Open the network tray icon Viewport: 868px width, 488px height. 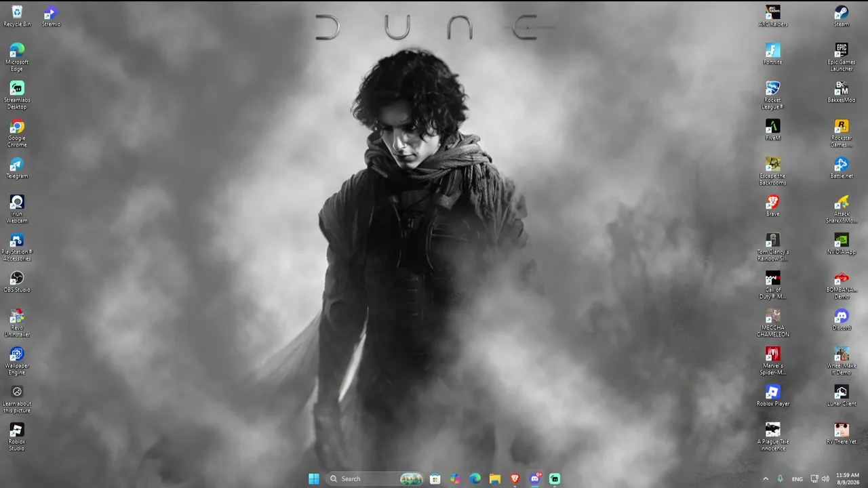[x=814, y=479]
